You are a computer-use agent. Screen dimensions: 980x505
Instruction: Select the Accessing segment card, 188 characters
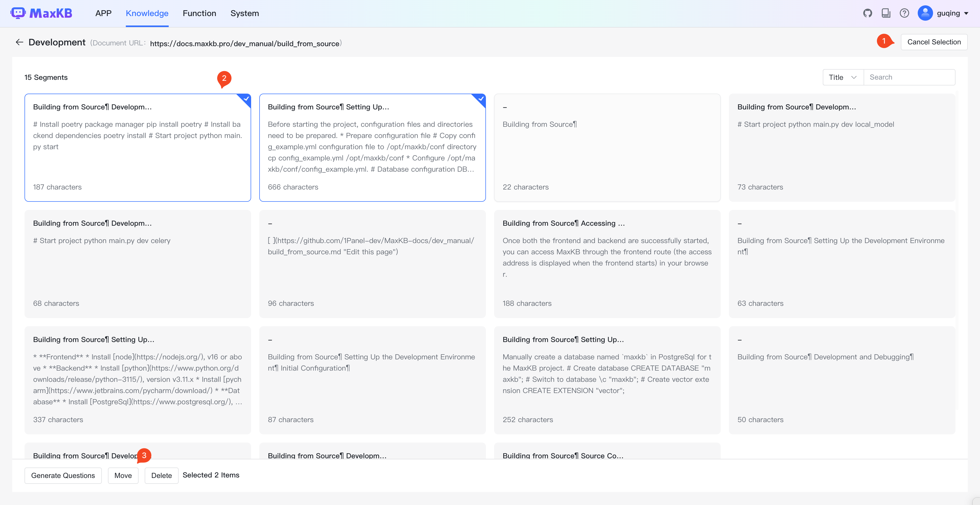(x=607, y=264)
